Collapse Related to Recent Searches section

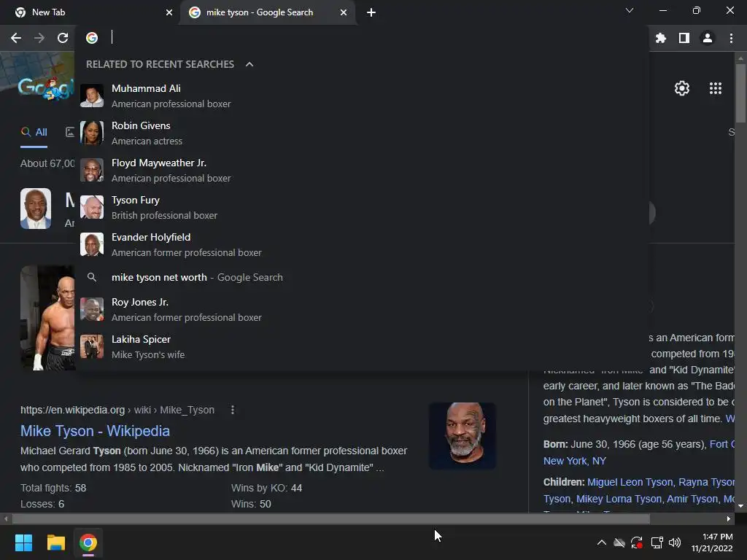[249, 64]
